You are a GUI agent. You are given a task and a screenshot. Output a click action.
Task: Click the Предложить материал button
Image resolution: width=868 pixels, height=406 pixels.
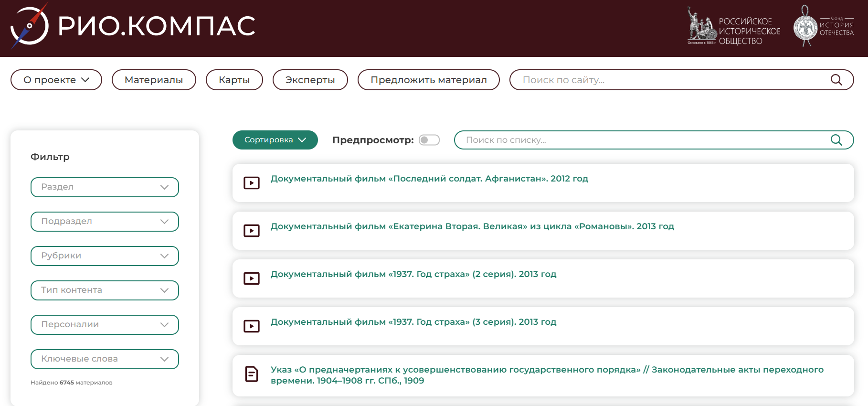click(x=428, y=80)
